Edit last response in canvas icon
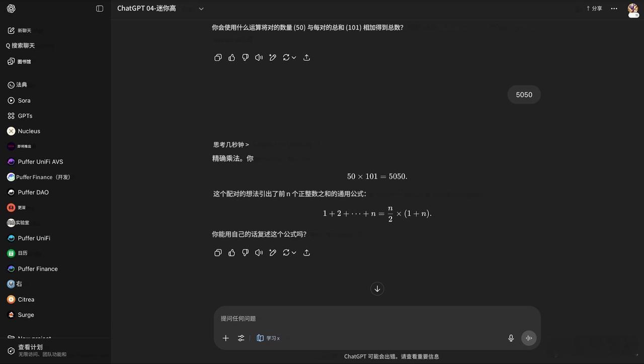 point(273,253)
